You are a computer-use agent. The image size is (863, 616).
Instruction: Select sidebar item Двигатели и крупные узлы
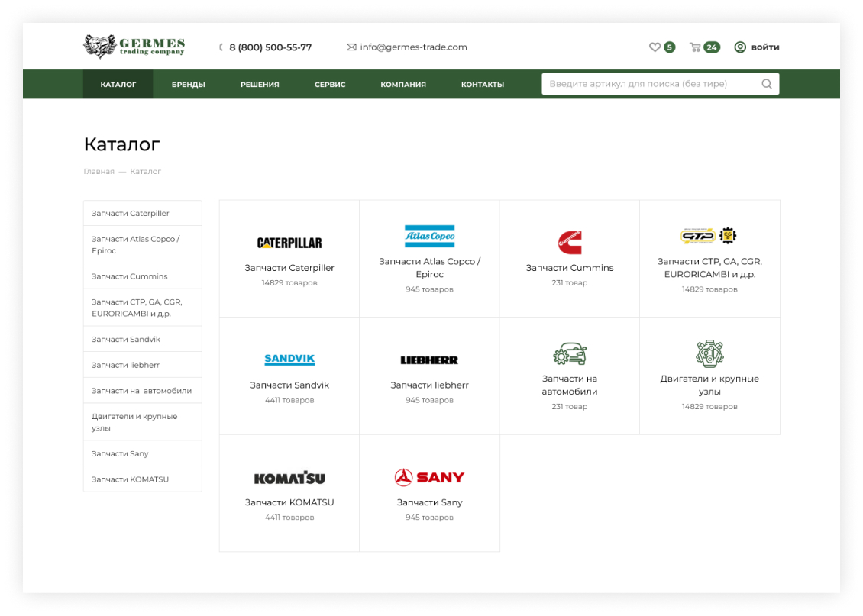click(x=143, y=422)
